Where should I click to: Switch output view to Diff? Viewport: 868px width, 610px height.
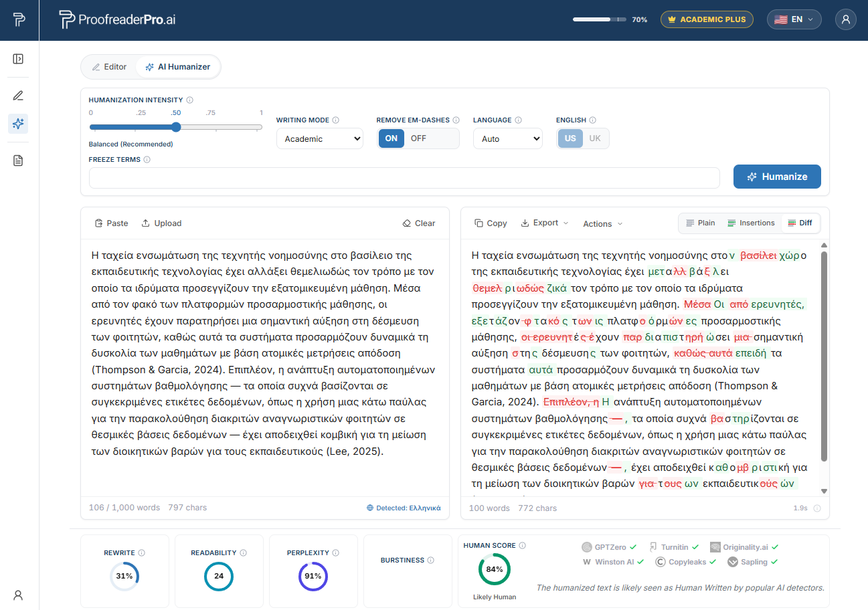pos(800,223)
